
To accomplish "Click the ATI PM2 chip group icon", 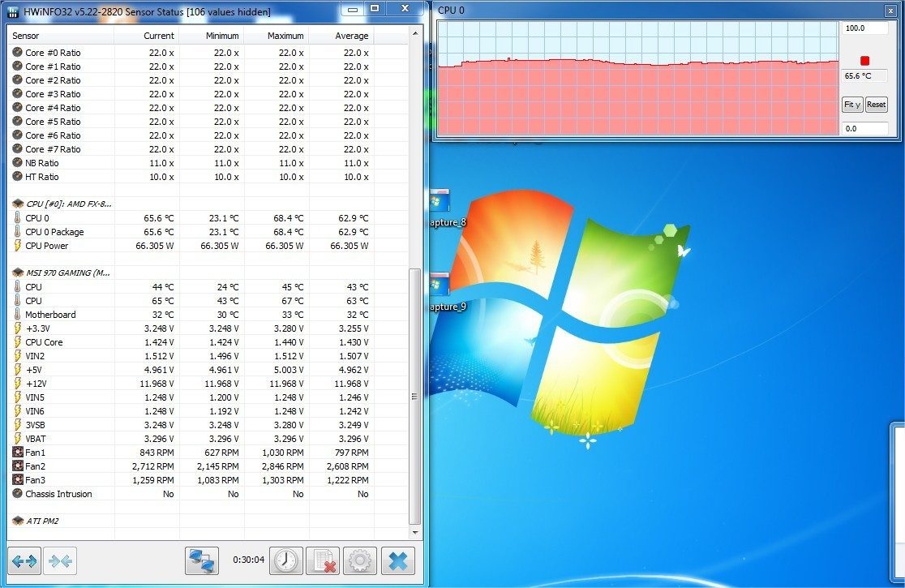I will pyautogui.click(x=18, y=521).
